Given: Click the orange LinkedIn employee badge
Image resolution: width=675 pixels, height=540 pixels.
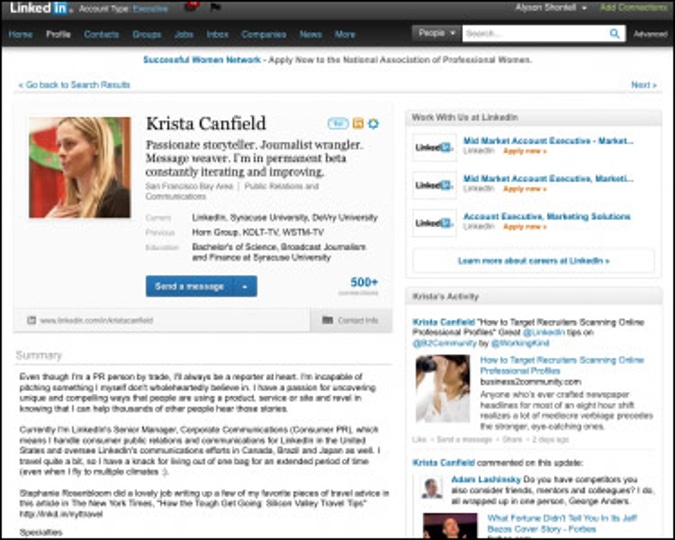Looking at the screenshot, I should pyautogui.click(x=358, y=124).
